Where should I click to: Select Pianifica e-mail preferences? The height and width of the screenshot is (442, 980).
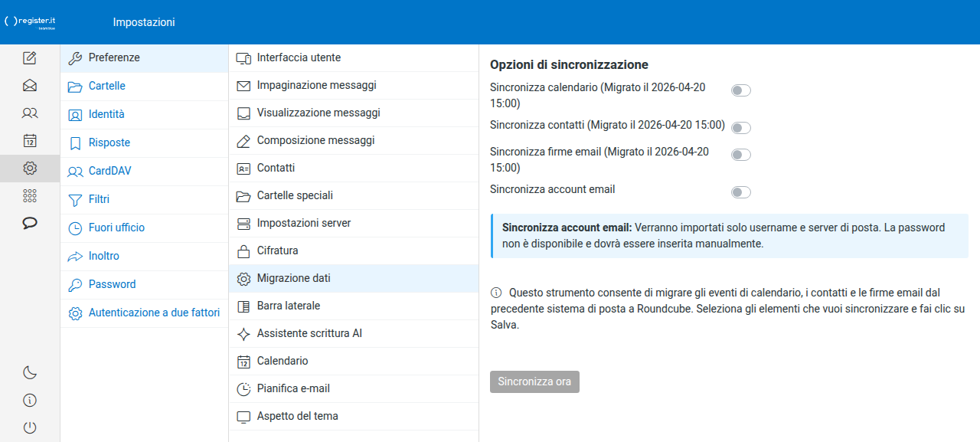coord(354,388)
